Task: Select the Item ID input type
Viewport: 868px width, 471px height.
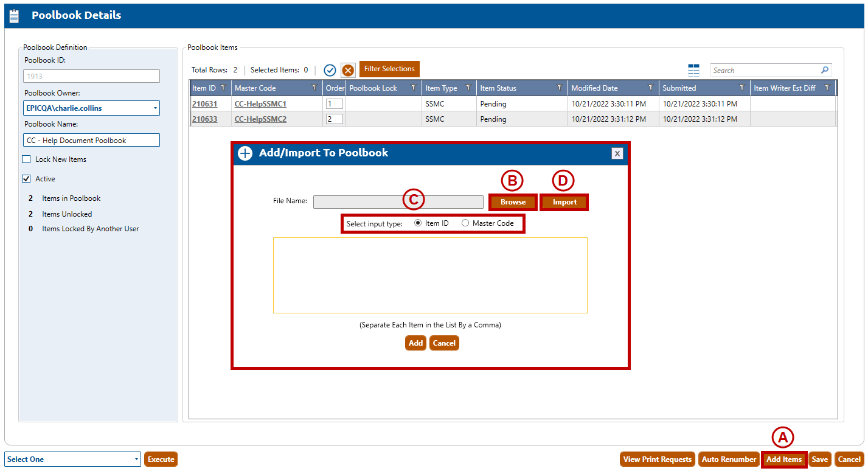Action: coord(418,223)
